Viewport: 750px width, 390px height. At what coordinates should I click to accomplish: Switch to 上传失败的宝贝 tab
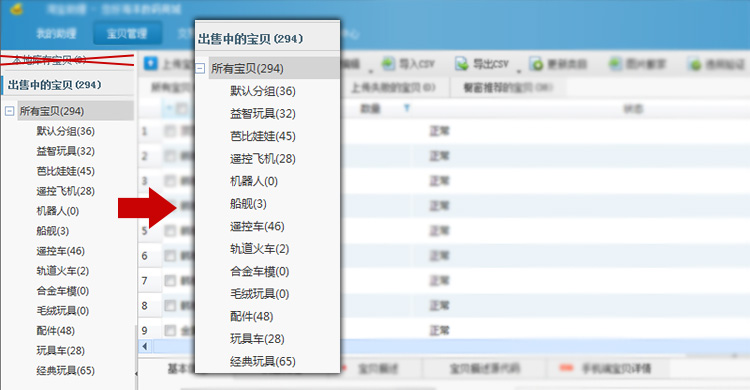coord(393,88)
